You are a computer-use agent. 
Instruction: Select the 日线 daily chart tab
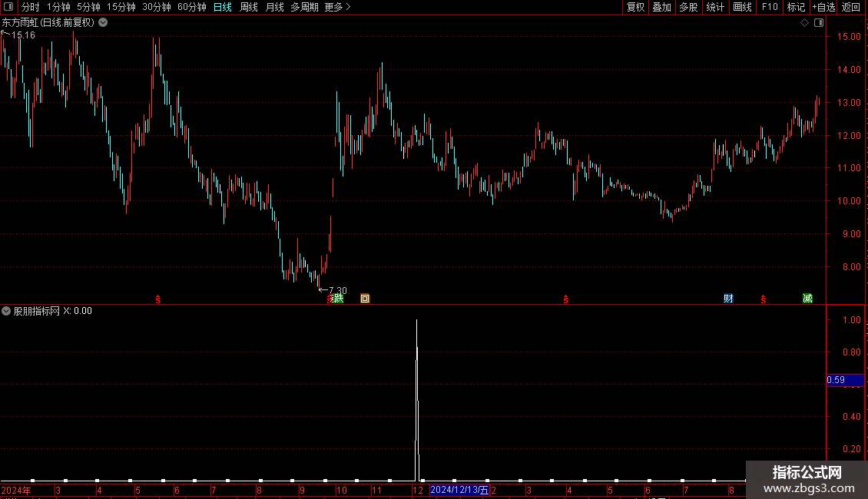pos(223,7)
